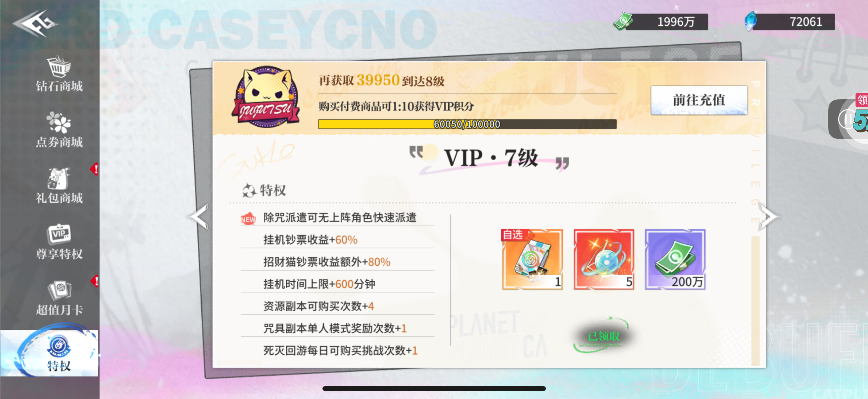
Task: Click the privilege list vertical scrollbar
Action: point(755,301)
